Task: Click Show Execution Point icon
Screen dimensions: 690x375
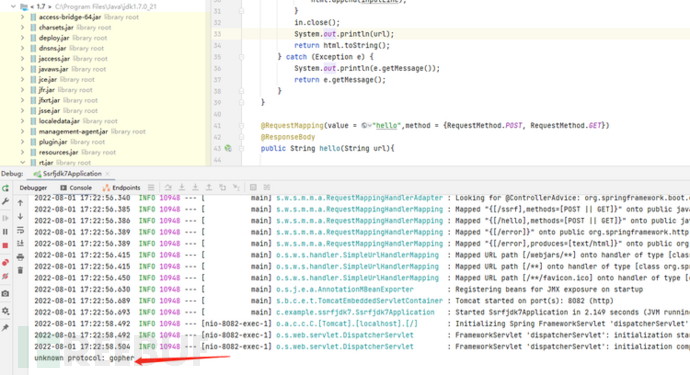Action: click(x=151, y=188)
